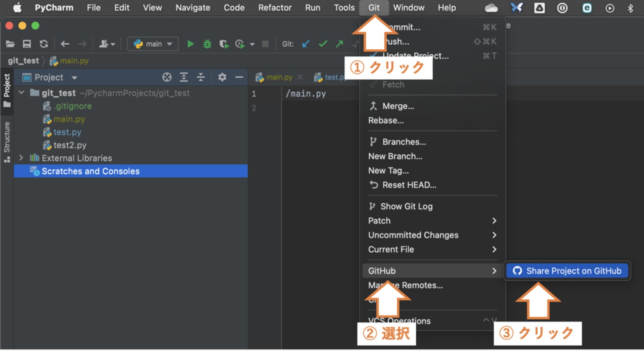Push commits with the green arrow Git icon
644x352 pixels.
coord(339,44)
